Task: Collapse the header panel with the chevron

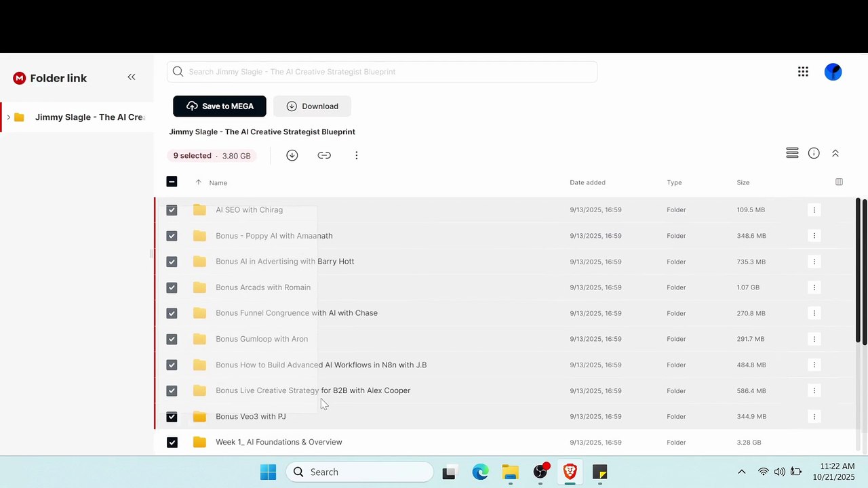Action: [x=835, y=153]
